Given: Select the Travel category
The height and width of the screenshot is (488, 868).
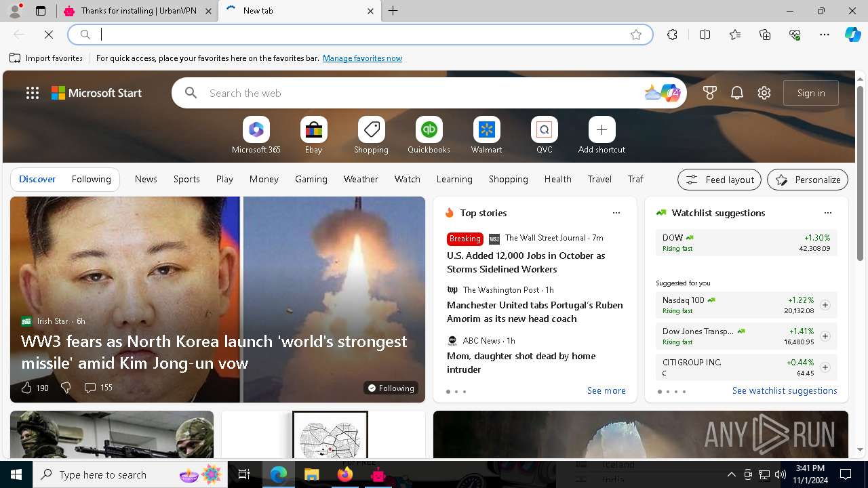Looking at the screenshot, I should [x=599, y=179].
